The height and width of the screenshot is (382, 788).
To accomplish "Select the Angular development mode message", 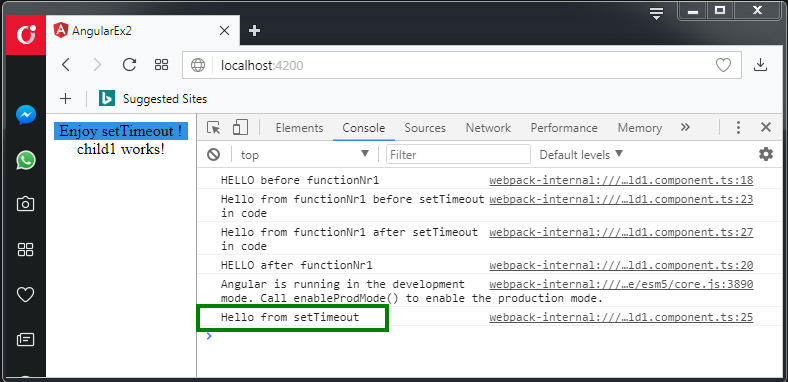I will click(412, 292).
